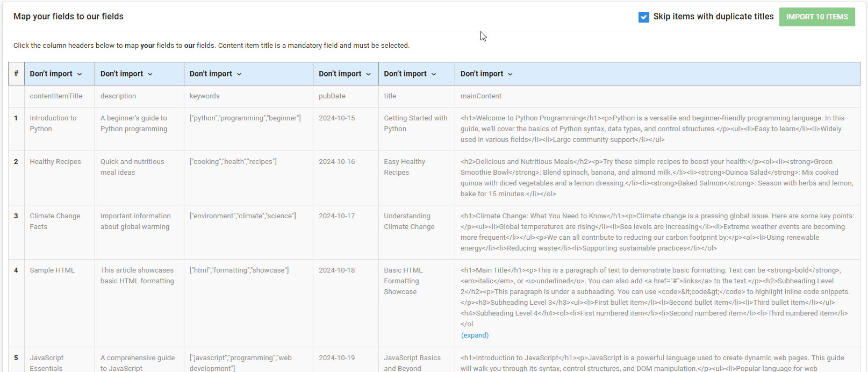Uncheck Skip items with duplicate titles checkbox

coord(643,17)
